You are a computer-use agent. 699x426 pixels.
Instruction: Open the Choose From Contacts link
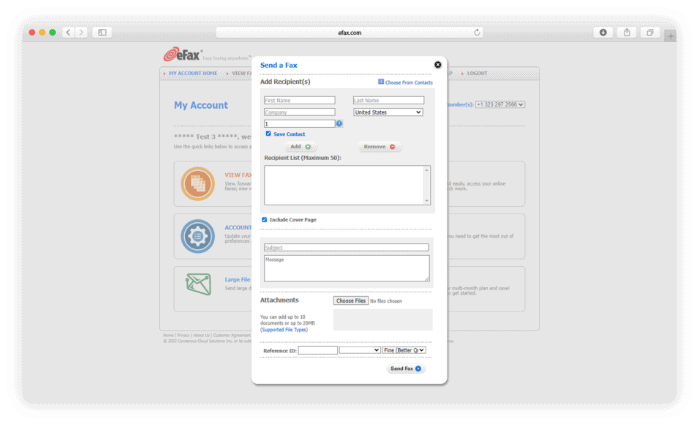[x=409, y=82]
